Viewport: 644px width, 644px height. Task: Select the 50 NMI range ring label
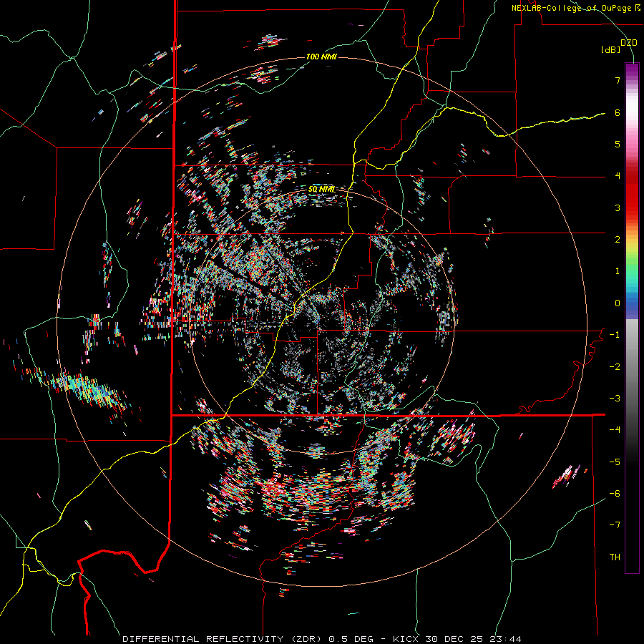coord(321,189)
